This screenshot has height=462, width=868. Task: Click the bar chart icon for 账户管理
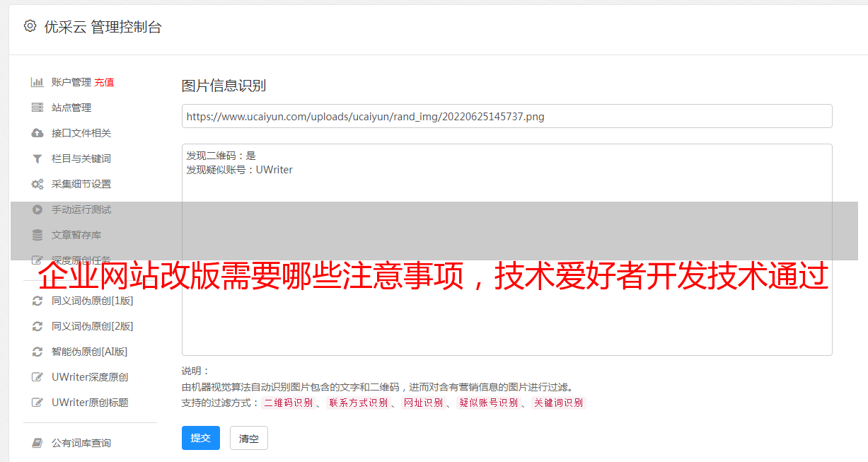[x=37, y=82]
